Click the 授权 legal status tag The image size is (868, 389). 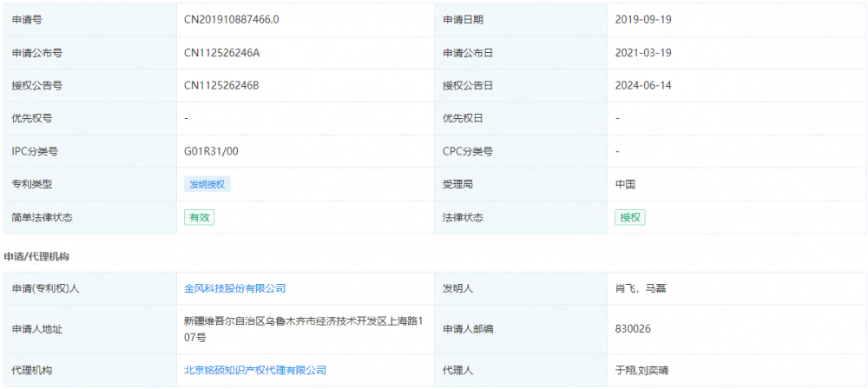coord(630,217)
